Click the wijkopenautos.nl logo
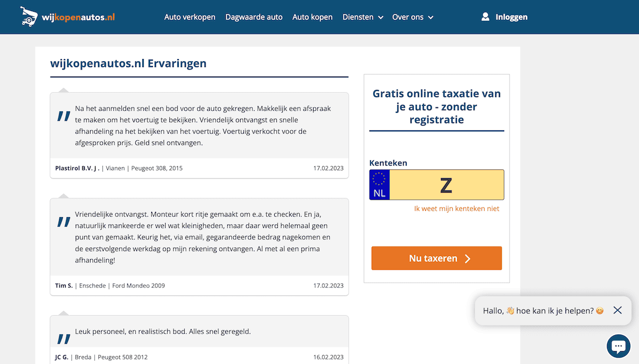This screenshot has width=639, height=364. pyautogui.click(x=68, y=17)
